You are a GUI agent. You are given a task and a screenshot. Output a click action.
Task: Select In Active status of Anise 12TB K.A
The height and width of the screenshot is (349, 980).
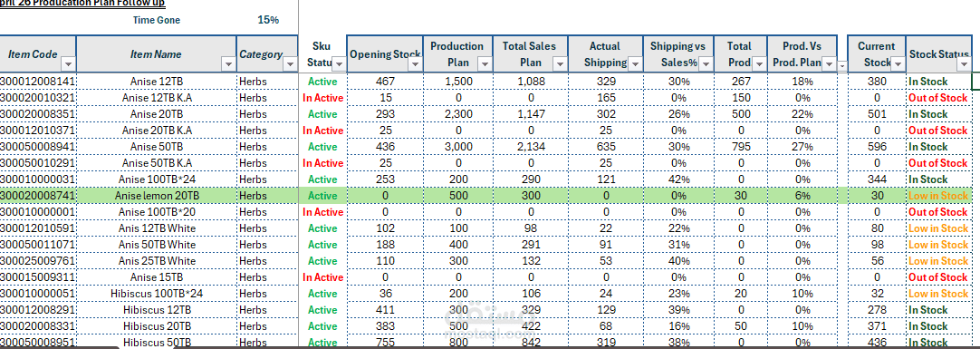click(322, 98)
